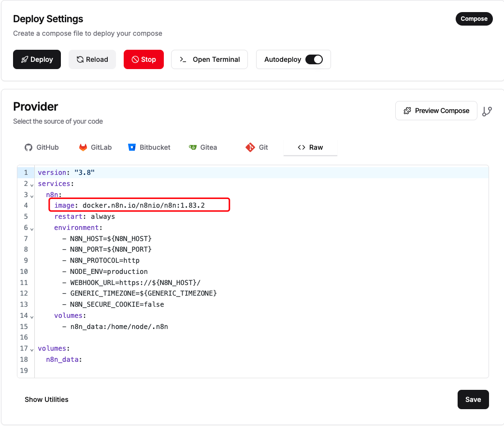The height and width of the screenshot is (428, 504).
Task: Click the git branch icon beside Preview Compose
Action: tap(487, 111)
